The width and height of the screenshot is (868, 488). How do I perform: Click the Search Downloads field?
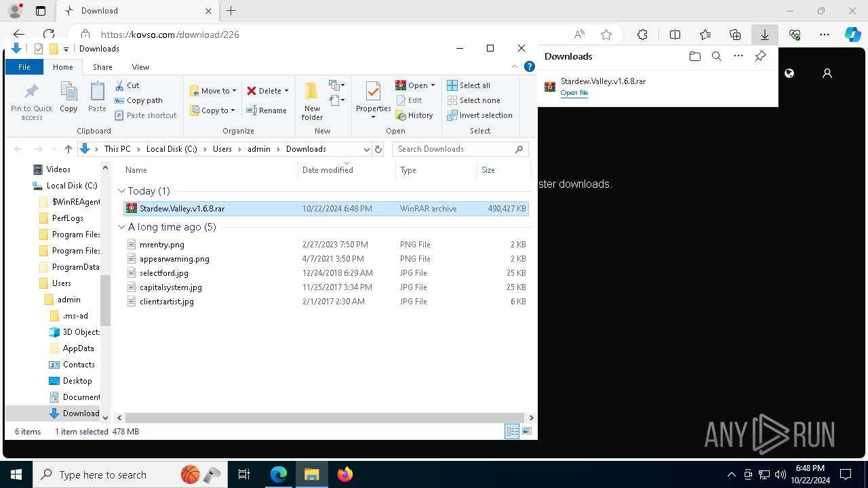tap(460, 149)
